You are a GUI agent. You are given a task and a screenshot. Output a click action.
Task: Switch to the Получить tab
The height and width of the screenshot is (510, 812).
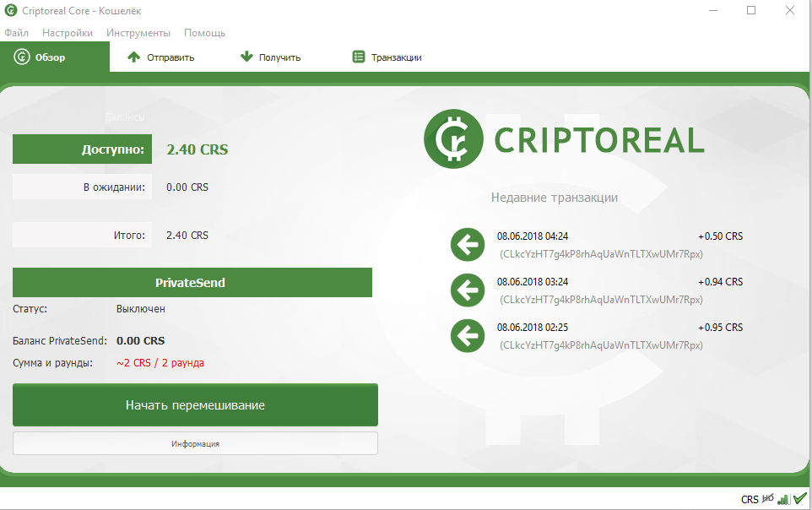270,57
